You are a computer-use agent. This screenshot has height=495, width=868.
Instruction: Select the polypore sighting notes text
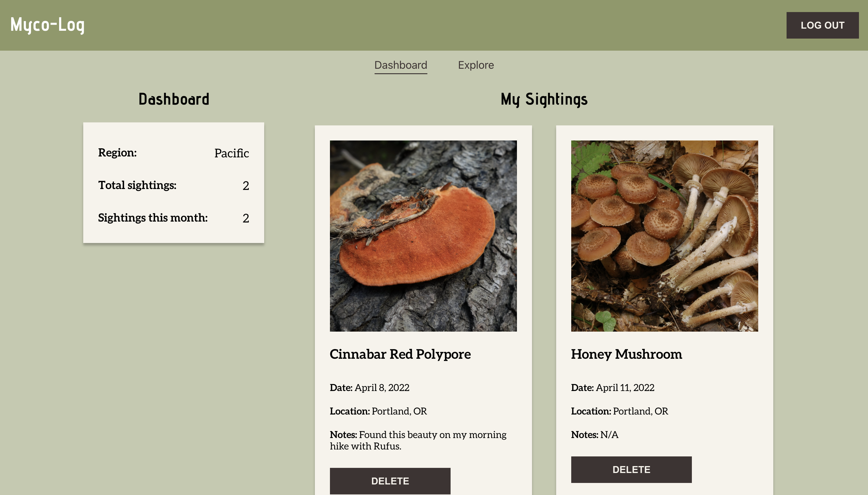point(418,440)
